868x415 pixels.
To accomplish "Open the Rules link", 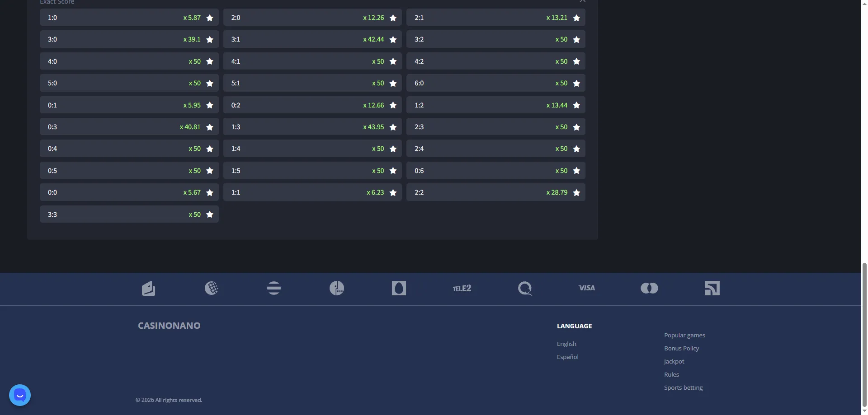I will click(671, 374).
